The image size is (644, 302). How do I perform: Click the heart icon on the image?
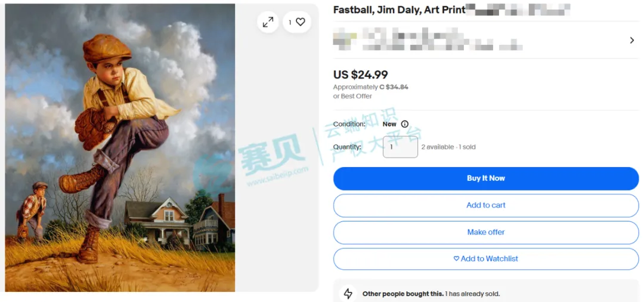[x=300, y=22]
